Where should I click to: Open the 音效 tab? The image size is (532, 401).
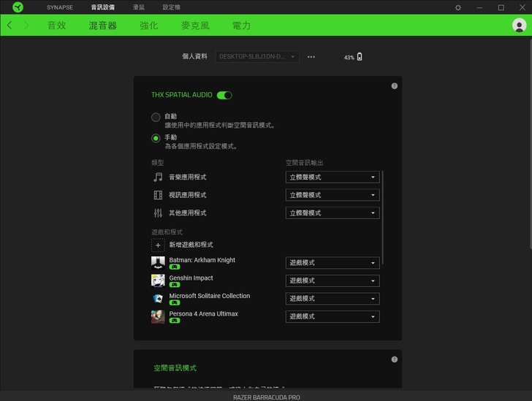(57, 26)
